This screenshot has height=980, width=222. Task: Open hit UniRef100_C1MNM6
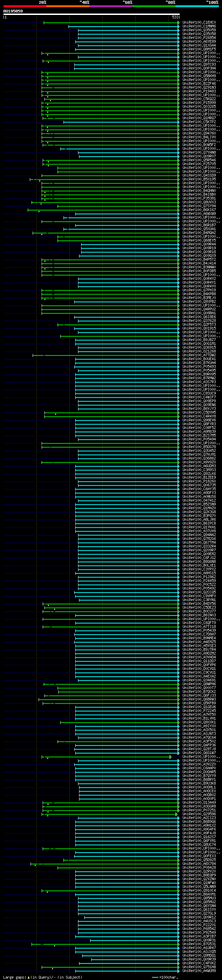(x=199, y=26)
